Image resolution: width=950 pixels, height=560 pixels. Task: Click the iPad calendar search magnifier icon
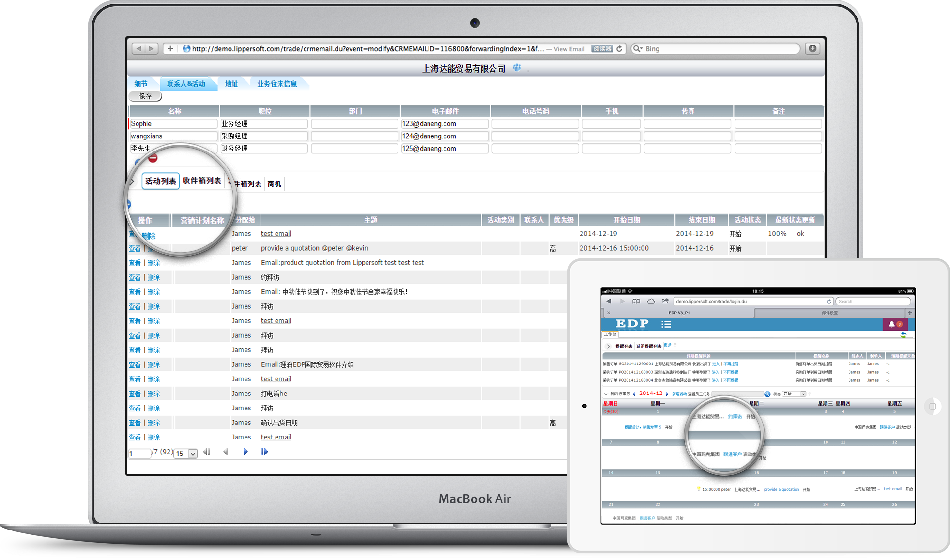click(767, 394)
